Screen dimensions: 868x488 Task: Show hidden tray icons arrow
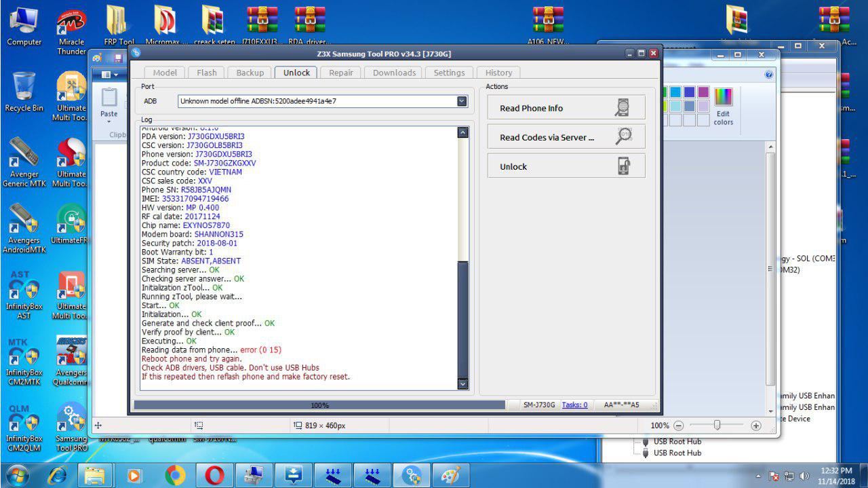758,476
